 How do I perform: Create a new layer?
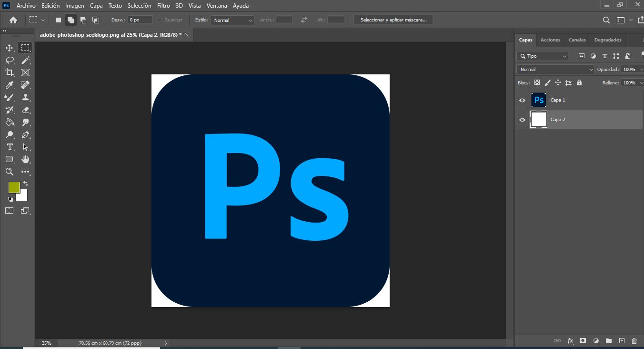click(622, 340)
